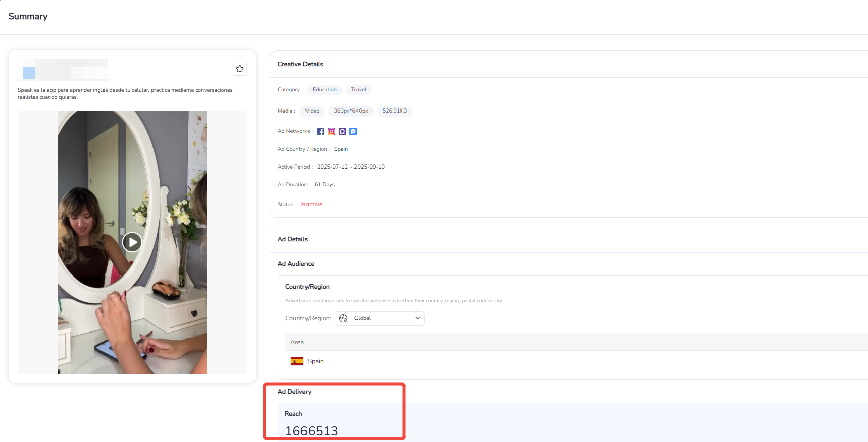Click the Spanish ad caption text
The width and height of the screenshot is (868, 442).
coord(125,93)
